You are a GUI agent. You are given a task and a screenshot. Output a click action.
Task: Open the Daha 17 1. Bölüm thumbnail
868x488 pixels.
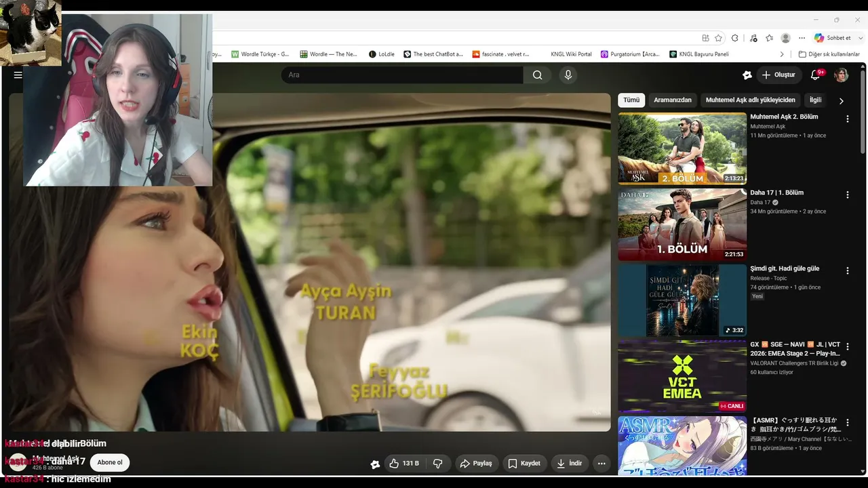pos(682,224)
